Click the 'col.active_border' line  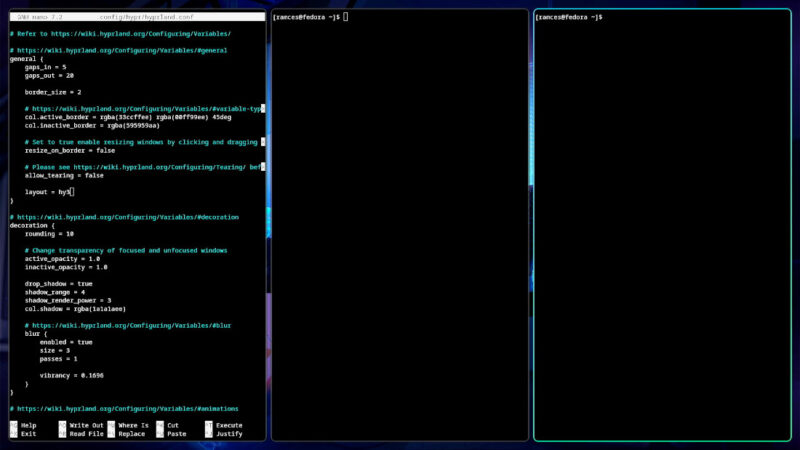(x=128, y=117)
